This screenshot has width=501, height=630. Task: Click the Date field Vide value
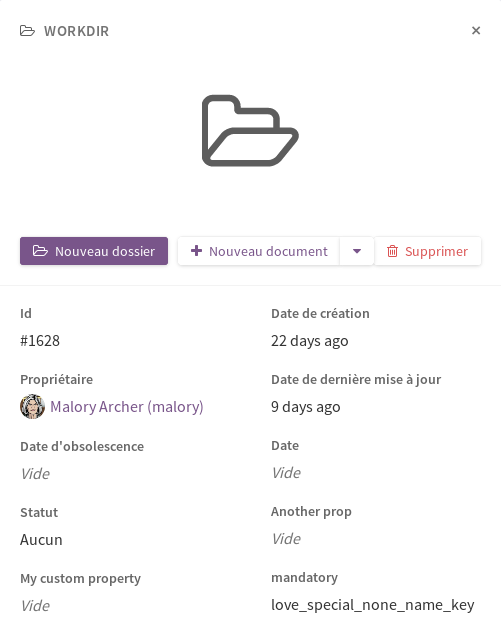[x=286, y=473]
